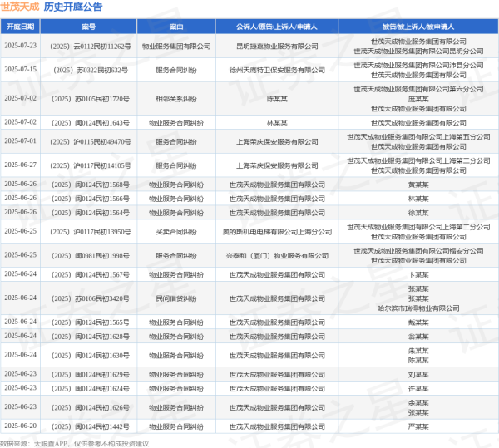Click defendant 刘某某

(418, 375)
